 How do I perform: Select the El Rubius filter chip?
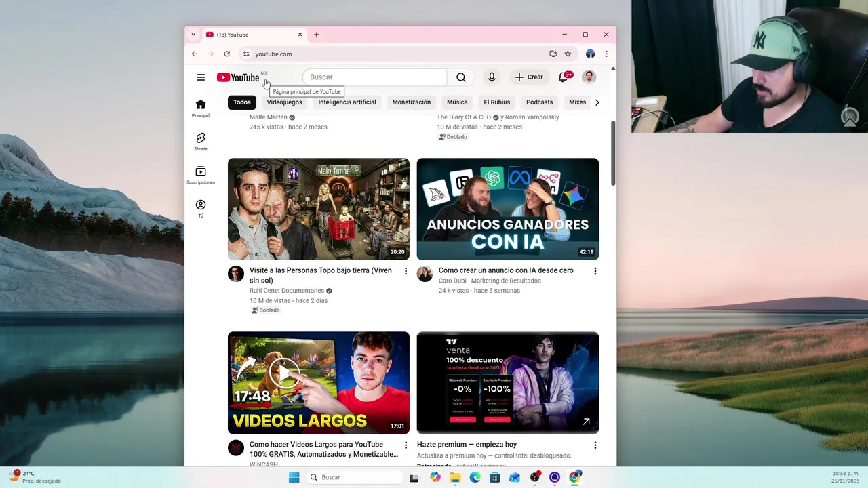click(x=497, y=102)
